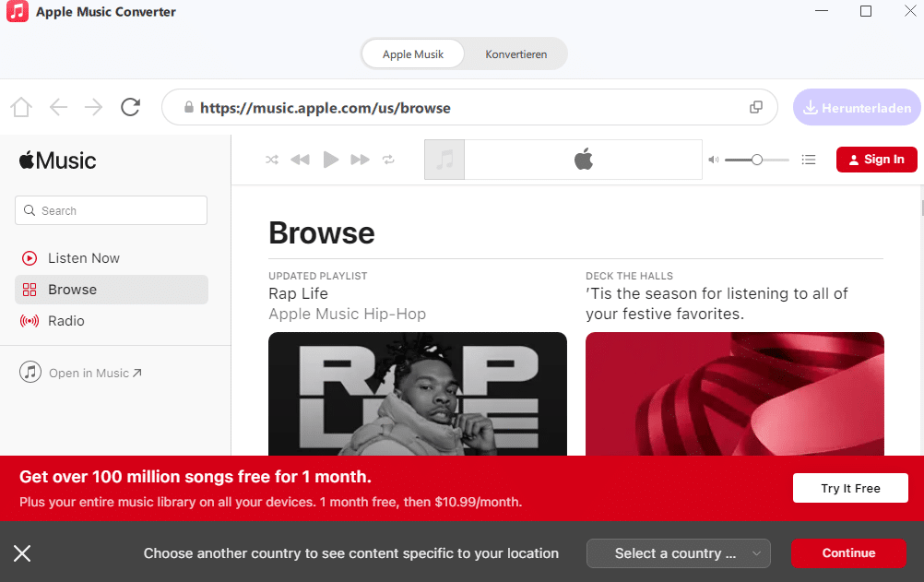Click the Choose another country message text

[351, 553]
